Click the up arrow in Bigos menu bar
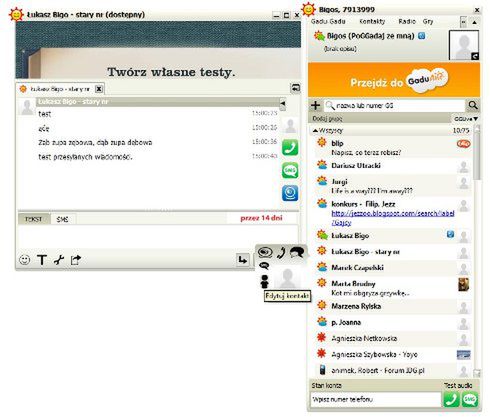Screen dimensions: 490x417 tap(474, 22)
